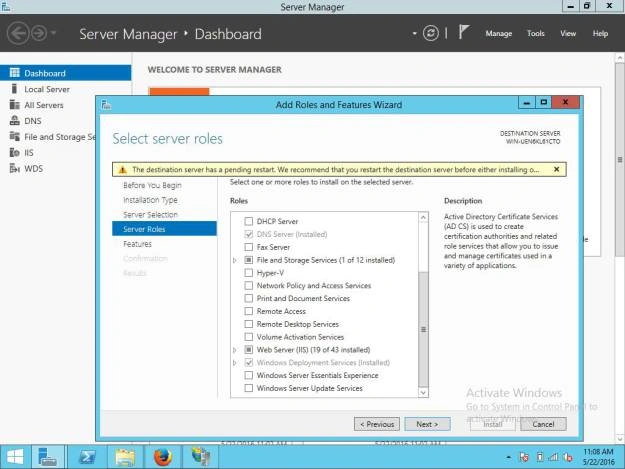The height and width of the screenshot is (469, 625).
Task: Click the Next button
Action: click(427, 424)
